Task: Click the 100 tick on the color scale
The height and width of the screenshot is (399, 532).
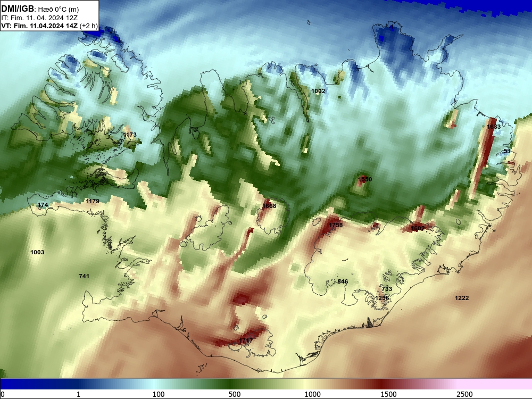Action: [159, 394]
